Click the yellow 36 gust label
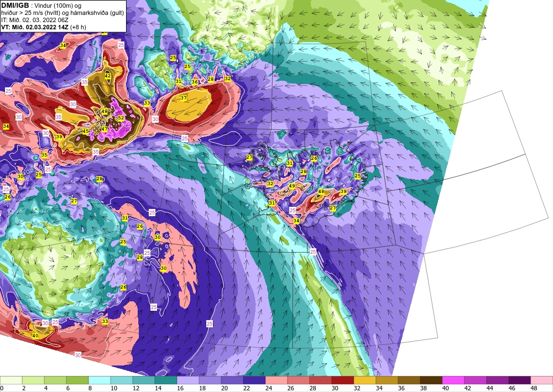Image resolution: width=553 pixels, height=392 pixels. click(195, 82)
